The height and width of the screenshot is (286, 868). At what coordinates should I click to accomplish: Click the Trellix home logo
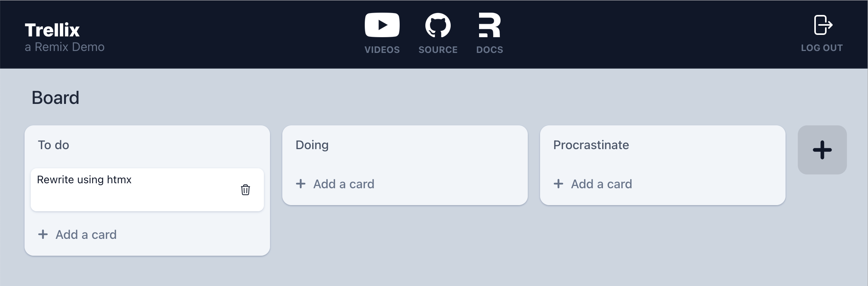[52, 30]
